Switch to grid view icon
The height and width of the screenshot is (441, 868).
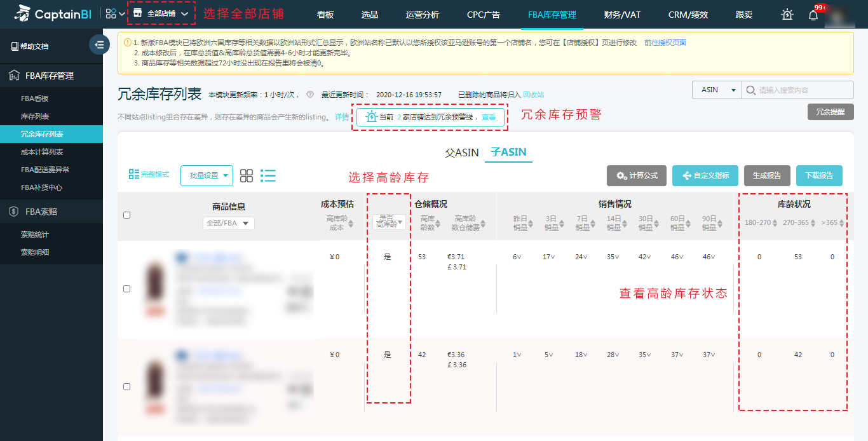(247, 176)
